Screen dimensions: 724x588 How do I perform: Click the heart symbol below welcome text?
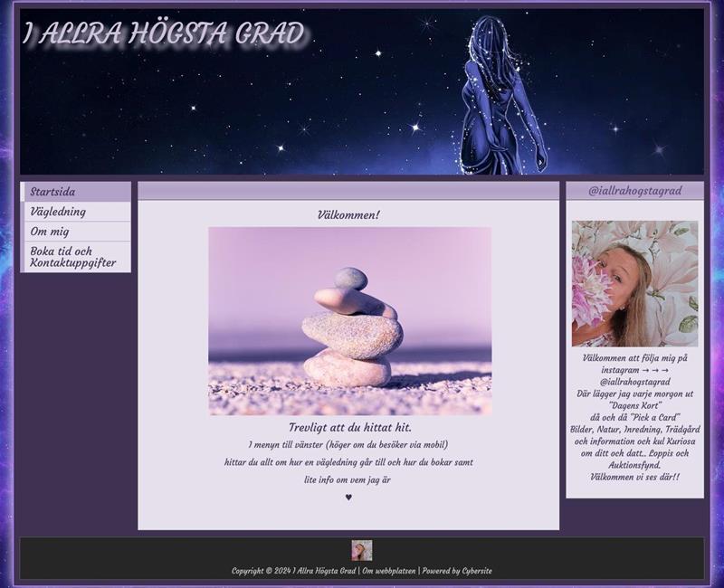point(348,497)
